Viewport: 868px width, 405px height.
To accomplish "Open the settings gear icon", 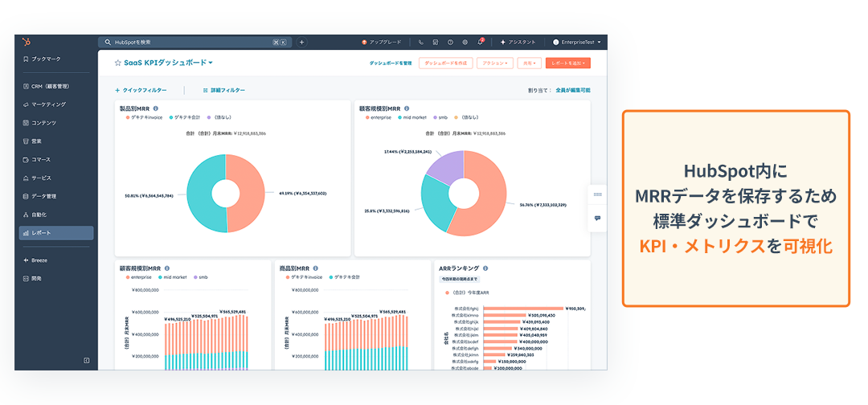I will pos(465,42).
